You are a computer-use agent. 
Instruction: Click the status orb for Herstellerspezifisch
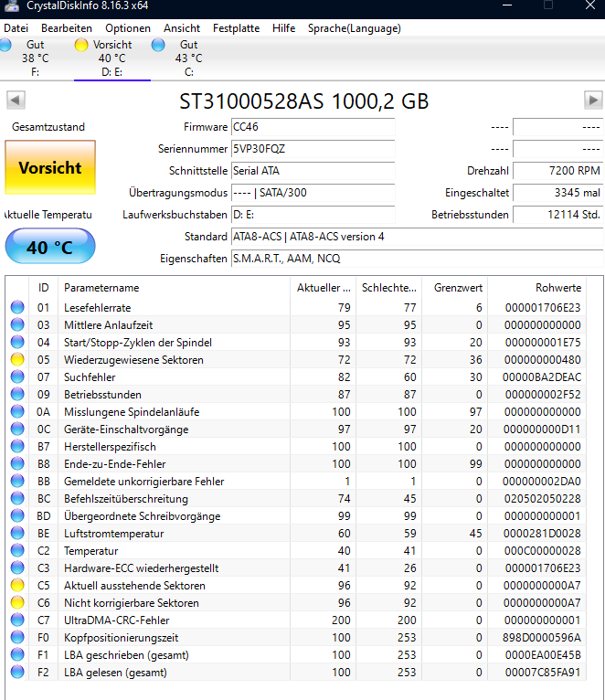point(17,447)
